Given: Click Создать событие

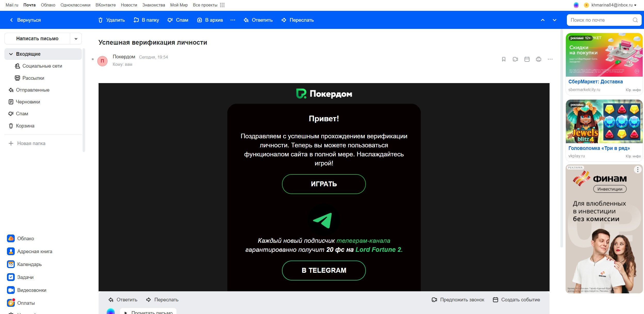Looking at the screenshot, I should pyautogui.click(x=516, y=300).
